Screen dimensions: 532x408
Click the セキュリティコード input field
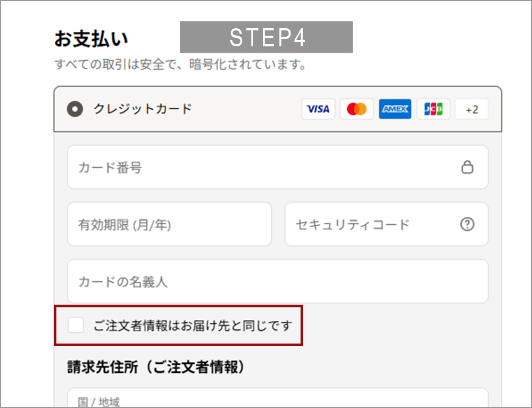pos(386,224)
